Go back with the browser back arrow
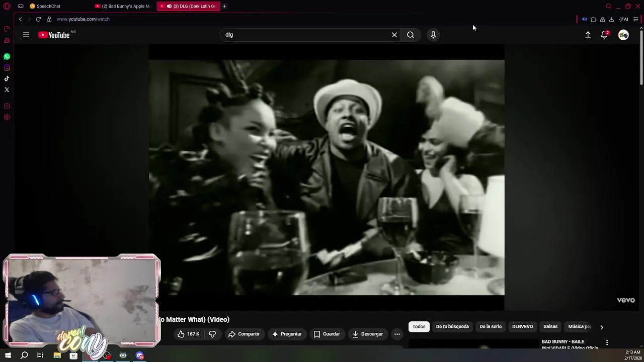Screen dimensions: 644x362 [20, 19]
